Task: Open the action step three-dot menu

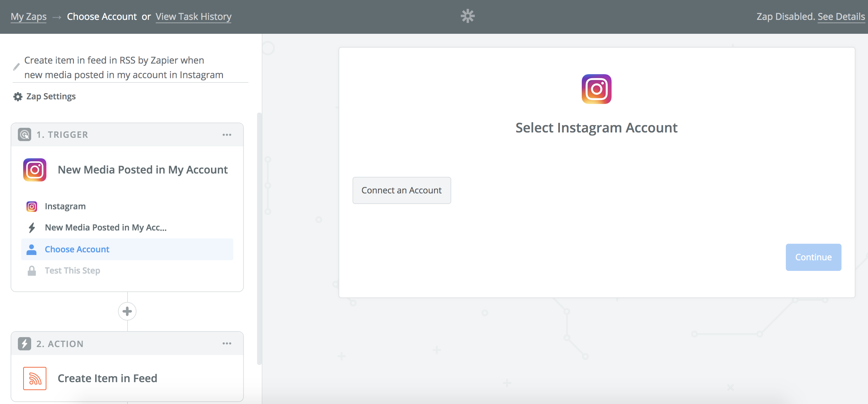Action: (x=227, y=343)
